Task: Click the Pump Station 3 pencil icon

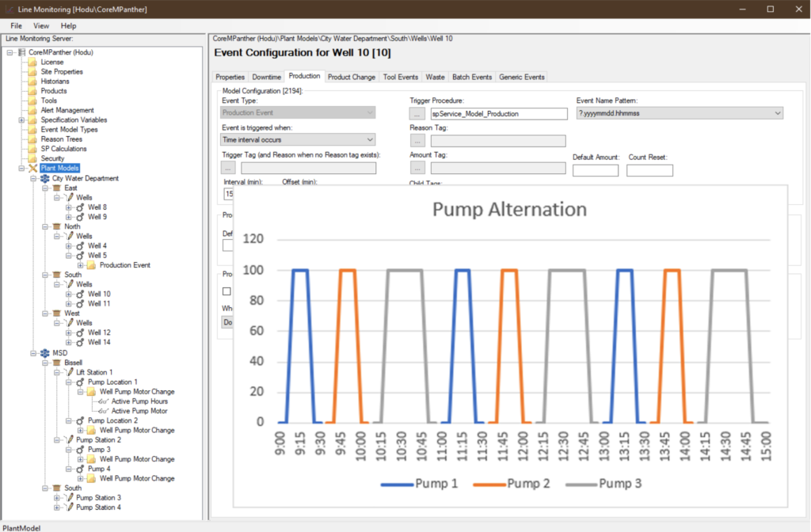Action: [70, 498]
